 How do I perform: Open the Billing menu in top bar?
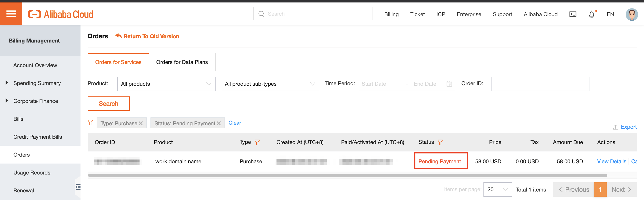(391, 14)
